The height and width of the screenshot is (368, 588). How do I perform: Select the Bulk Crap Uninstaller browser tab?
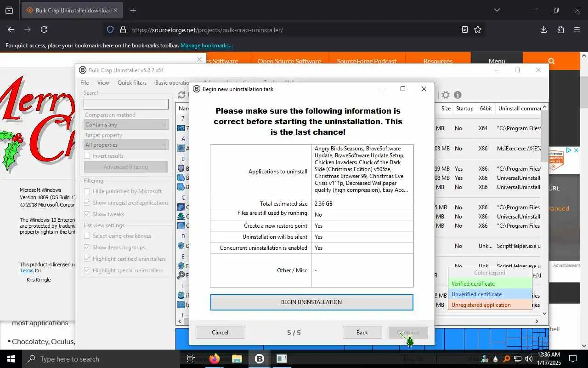click(x=72, y=10)
